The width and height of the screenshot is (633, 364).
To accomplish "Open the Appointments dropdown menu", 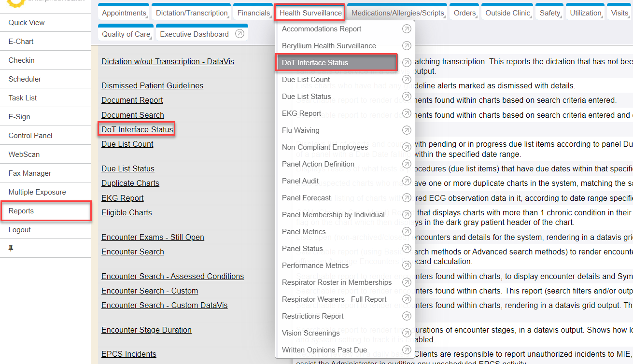I will pos(124,13).
